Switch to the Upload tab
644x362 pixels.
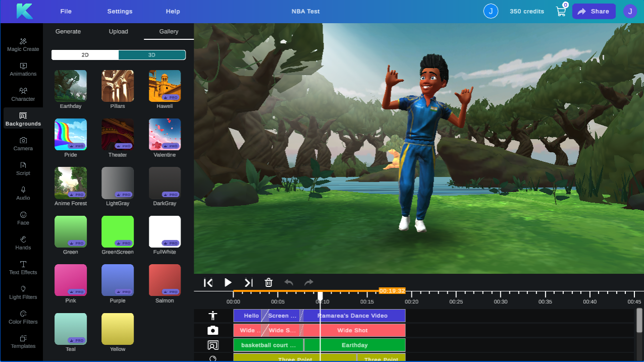[118, 31]
